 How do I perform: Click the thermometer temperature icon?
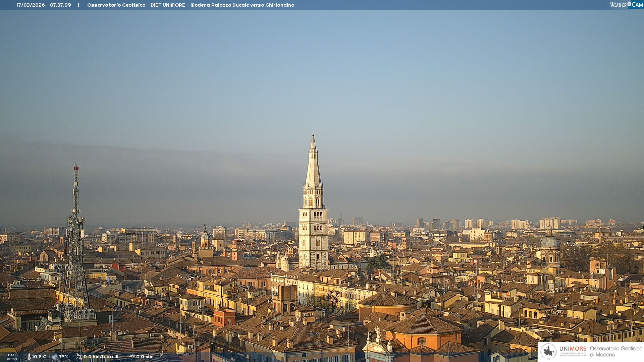pos(29,357)
